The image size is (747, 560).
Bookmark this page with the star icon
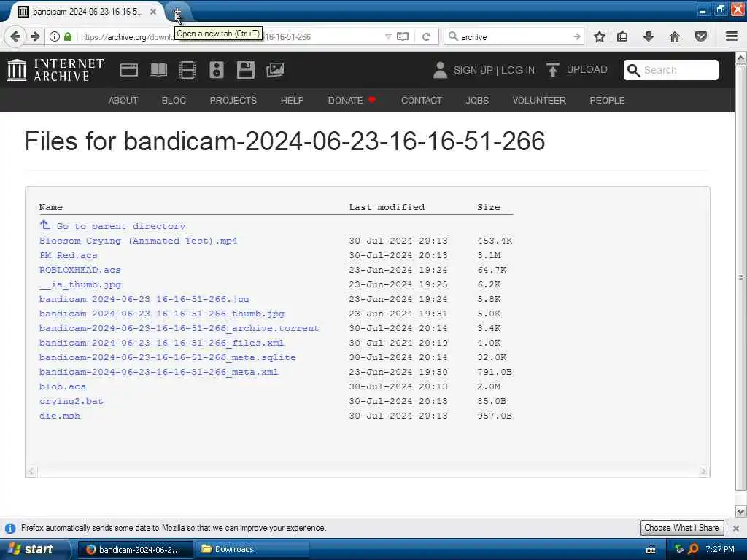tap(600, 36)
